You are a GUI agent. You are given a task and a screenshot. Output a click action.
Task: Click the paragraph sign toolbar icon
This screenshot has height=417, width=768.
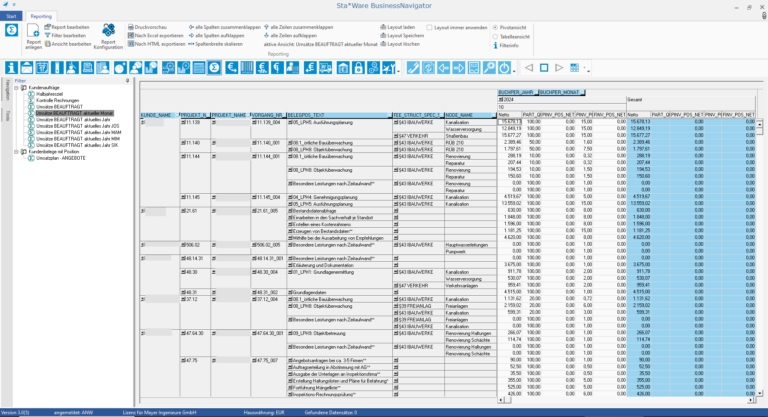coord(277,68)
